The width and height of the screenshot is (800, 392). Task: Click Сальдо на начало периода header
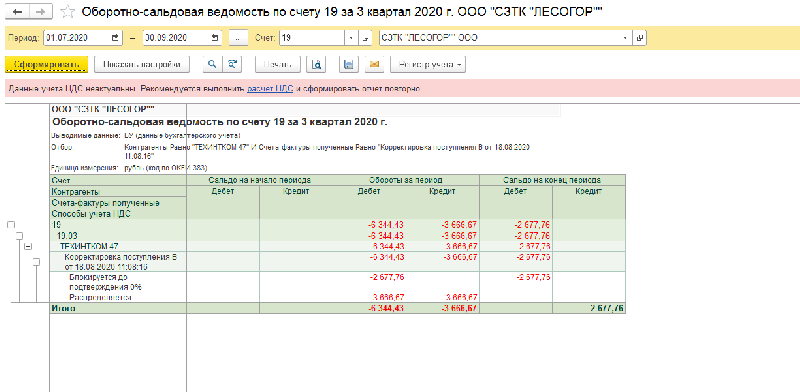pyautogui.click(x=260, y=180)
